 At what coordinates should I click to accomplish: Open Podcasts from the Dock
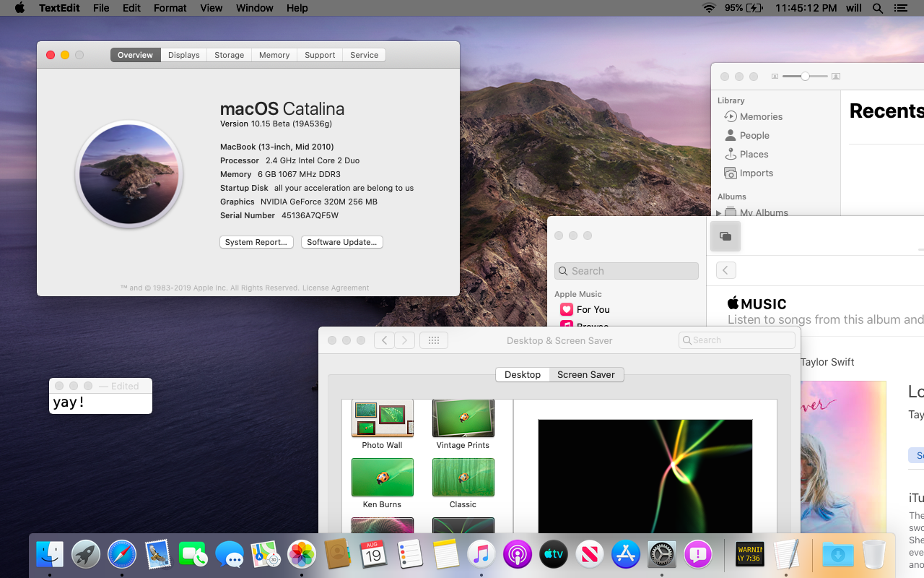click(x=518, y=554)
